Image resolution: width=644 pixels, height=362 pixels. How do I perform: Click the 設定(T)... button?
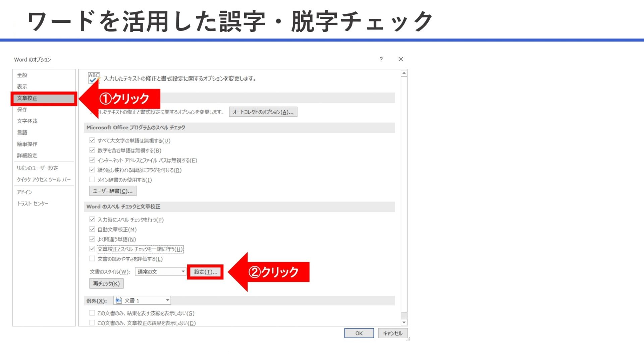pos(206,272)
